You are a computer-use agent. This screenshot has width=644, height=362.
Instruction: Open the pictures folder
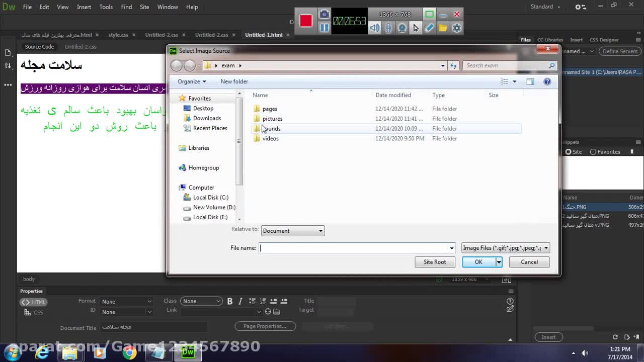[x=272, y=119]
